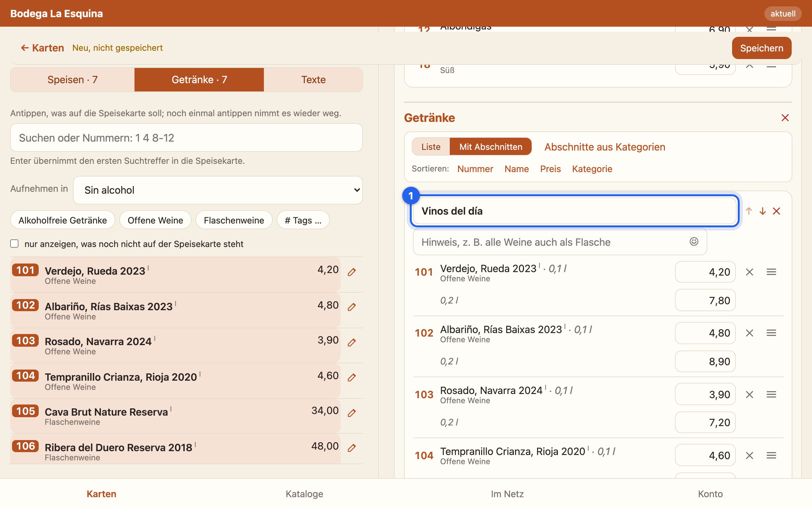Screen dimensions: 812x508
Task: Edit Albariño, Rías Baixas 2023 pencil icon
Action: point(351,307)
